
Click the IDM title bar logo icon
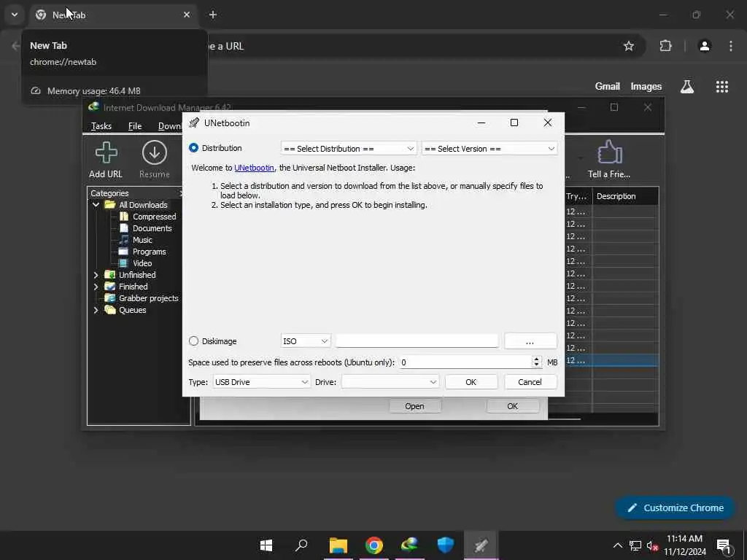click(94, 107)
